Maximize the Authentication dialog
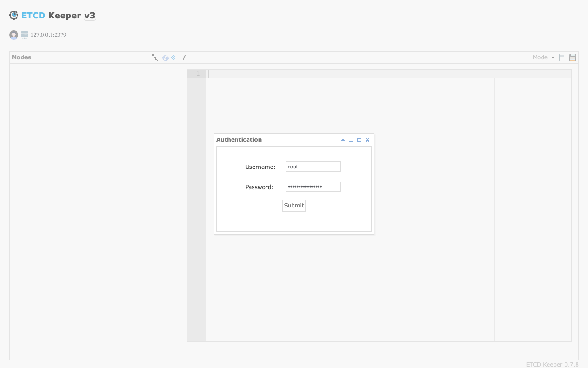The height and width of the screenshot is (368, 588). coord(359,140)
